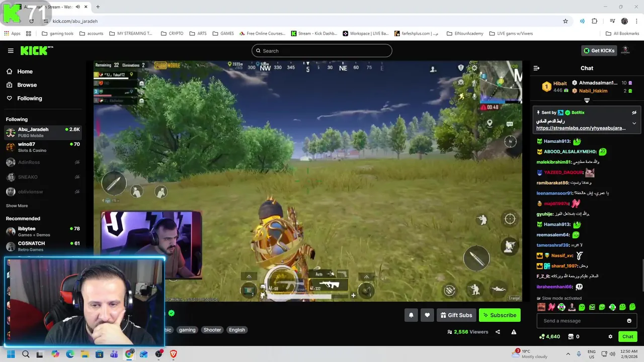Image resolution: width=644 pixels, height=362 pixels.
Task: Open the emoji picker in message box
Action: point(629,321)
